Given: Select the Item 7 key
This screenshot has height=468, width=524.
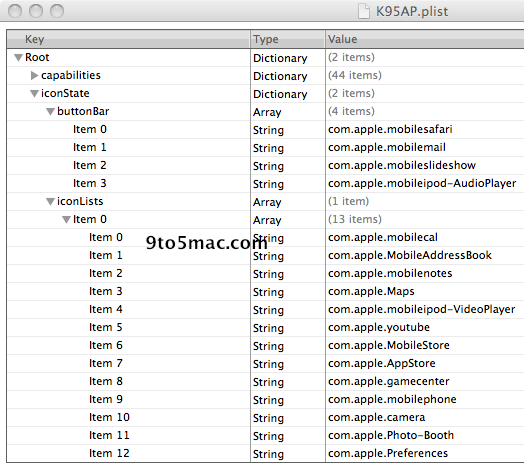Looking at the screenshot, I should point(106,363).
